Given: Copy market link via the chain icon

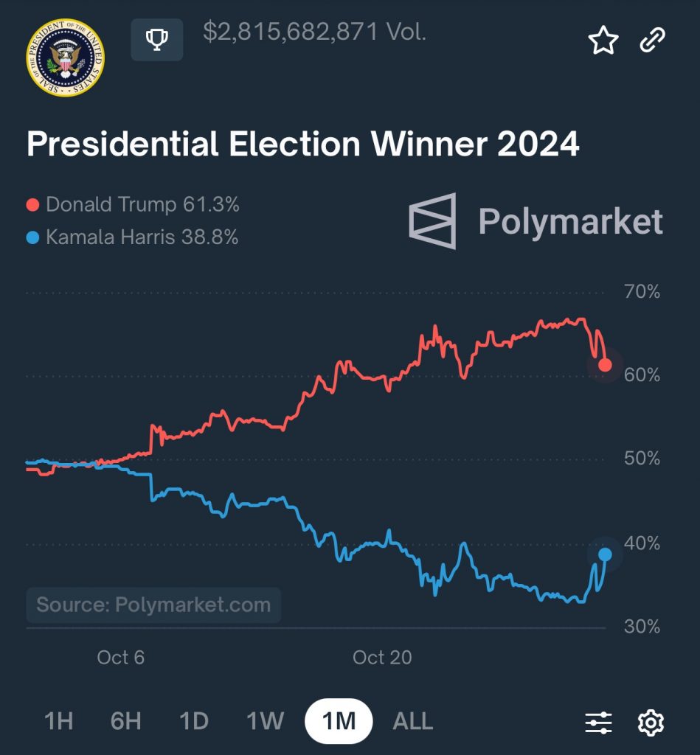Looking at the screenshot, I should 652,40.
